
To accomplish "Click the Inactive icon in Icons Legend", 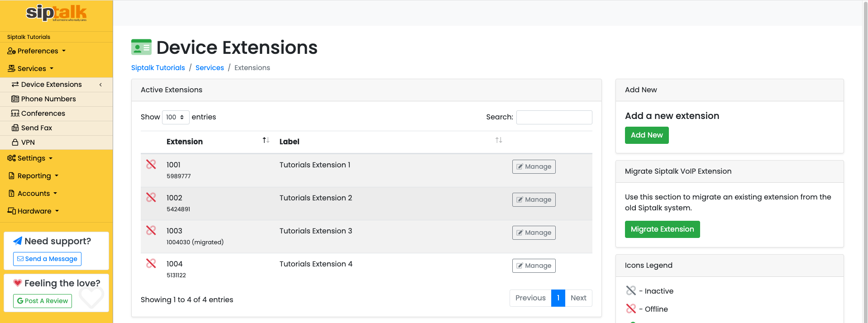I will (x=631, y=290).
